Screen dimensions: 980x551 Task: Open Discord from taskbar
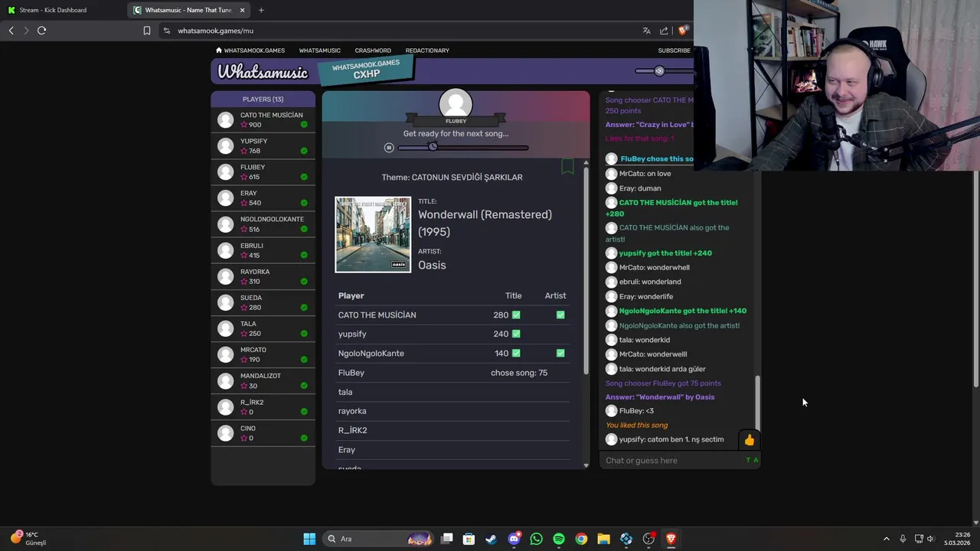pyautogui.click(x=514, y=539)
